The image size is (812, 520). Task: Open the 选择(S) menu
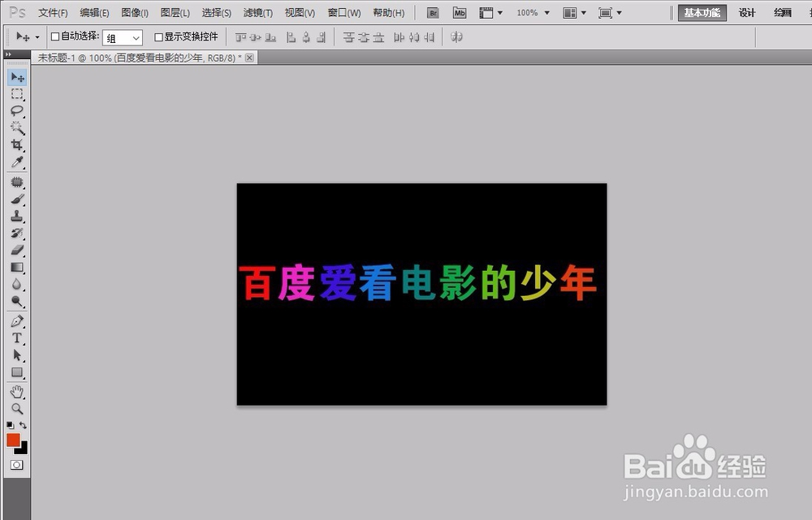217,13
